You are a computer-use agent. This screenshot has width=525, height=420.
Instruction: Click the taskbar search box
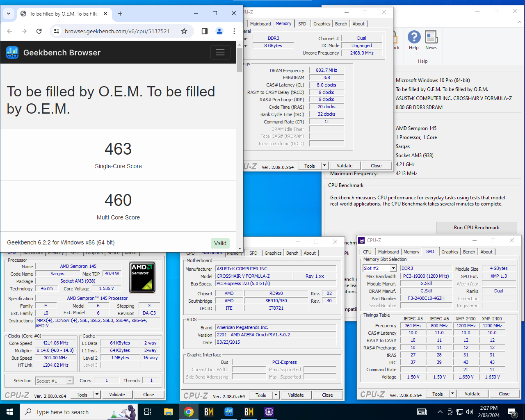click(79, 412)
